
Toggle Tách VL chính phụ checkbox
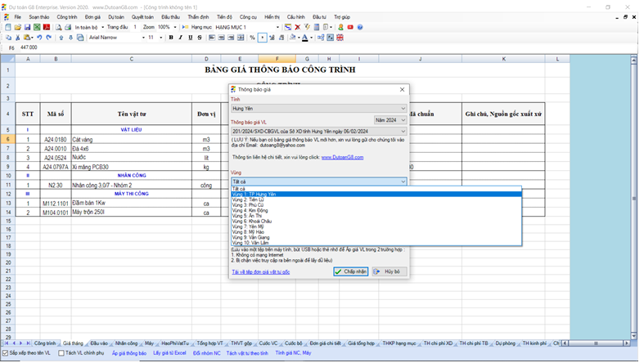(61, 353)
